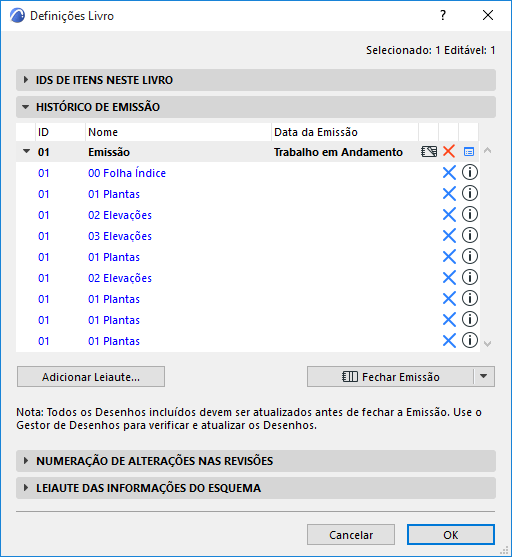512x557 pixels.
Task: Click the Fechar Emissão button
Action: click(x=390, y=377)
